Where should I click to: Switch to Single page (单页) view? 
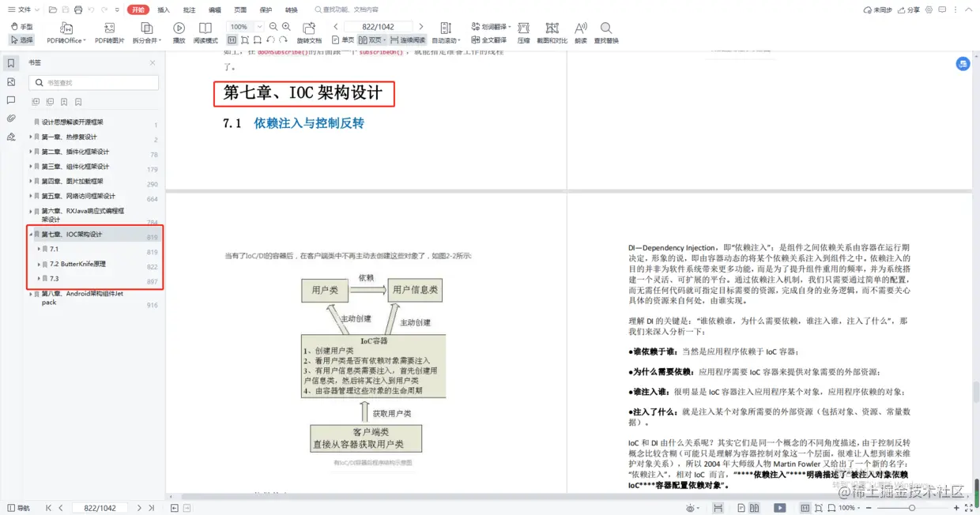[343, 39]
